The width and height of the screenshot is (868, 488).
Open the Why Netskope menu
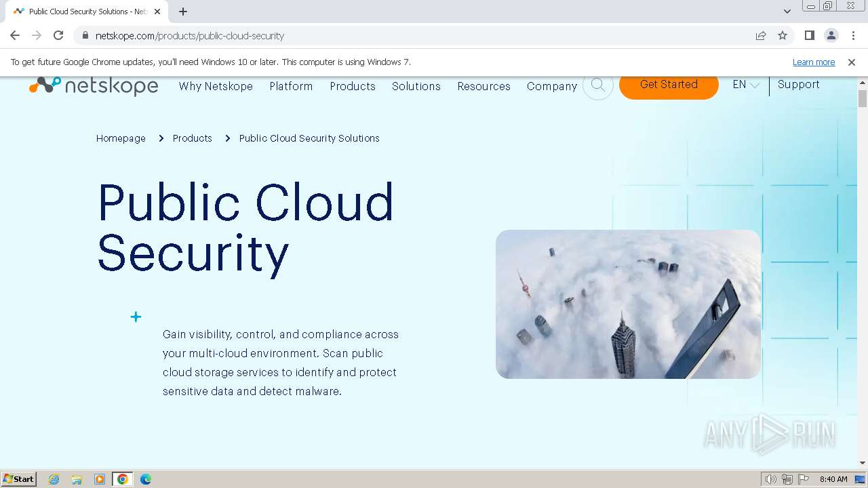tap(216, 86)
